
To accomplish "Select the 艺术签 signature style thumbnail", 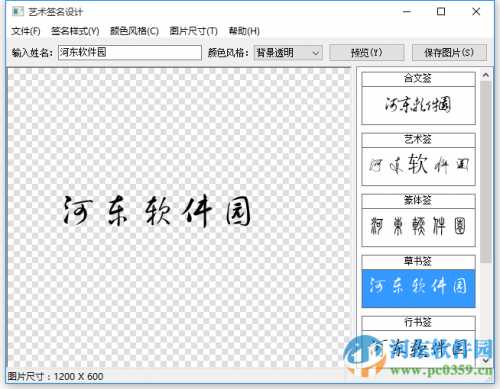I will click(x=418, y=166).
